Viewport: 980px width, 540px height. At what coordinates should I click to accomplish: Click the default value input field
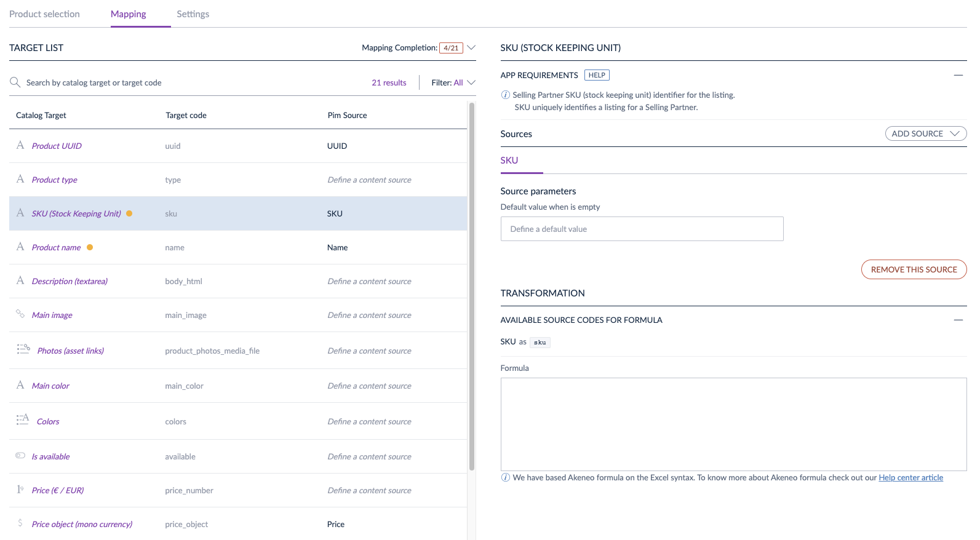(642, 229)
